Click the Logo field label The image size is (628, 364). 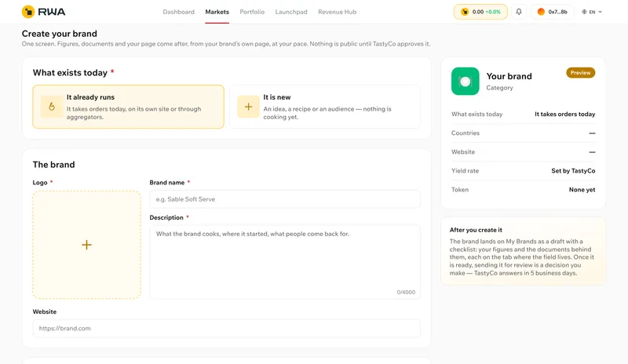(40, 182)
